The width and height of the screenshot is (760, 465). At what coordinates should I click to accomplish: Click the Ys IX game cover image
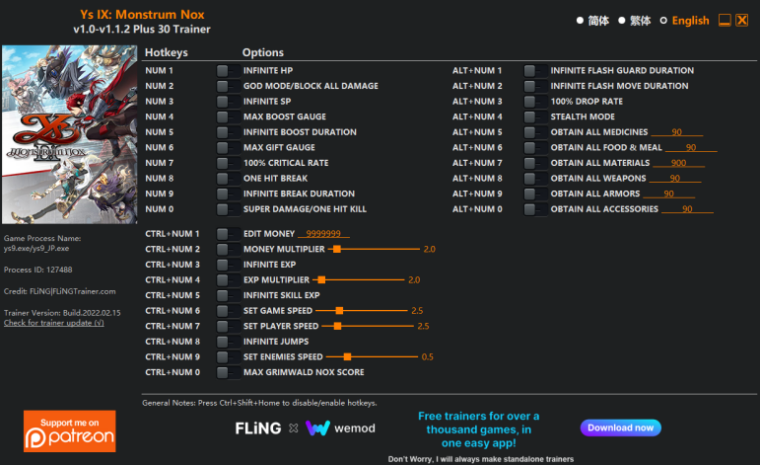point(70,134)
